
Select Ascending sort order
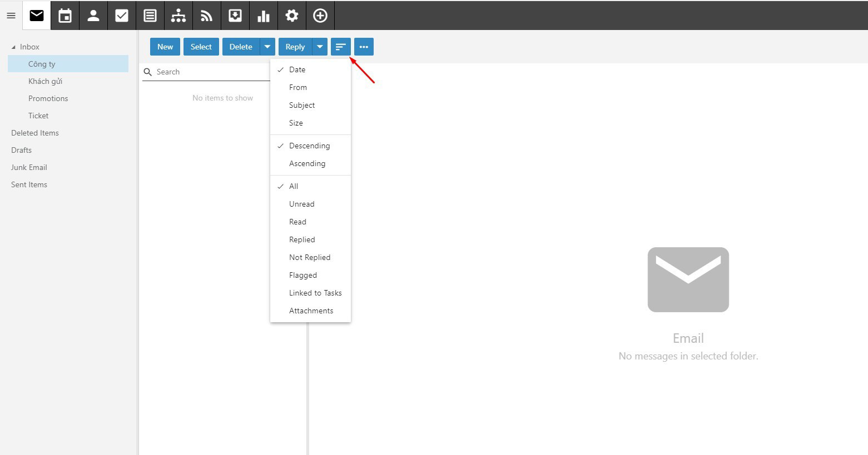[307, 163]
